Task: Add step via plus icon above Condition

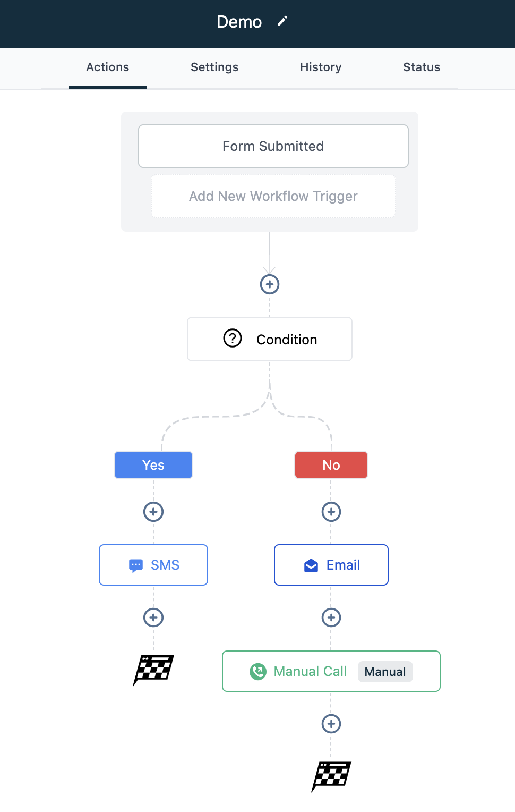Action: pyautogui.click(x=270, y=284)
